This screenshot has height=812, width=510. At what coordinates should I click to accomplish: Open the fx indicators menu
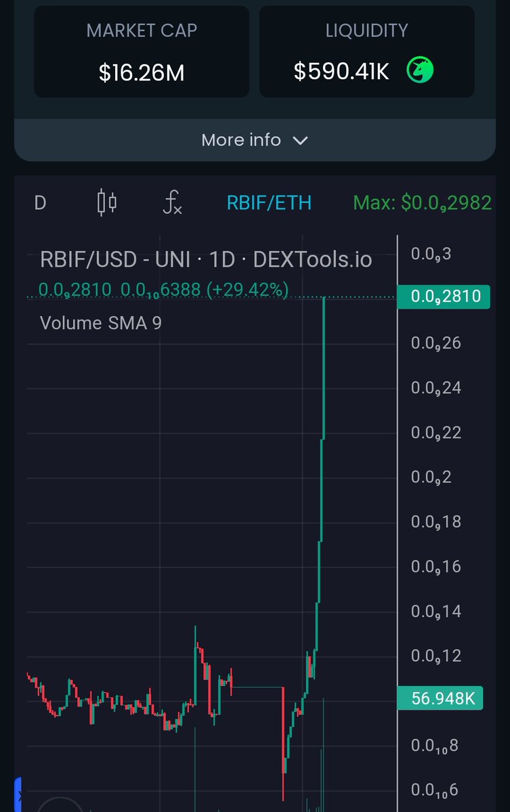(x=173, y=202)
